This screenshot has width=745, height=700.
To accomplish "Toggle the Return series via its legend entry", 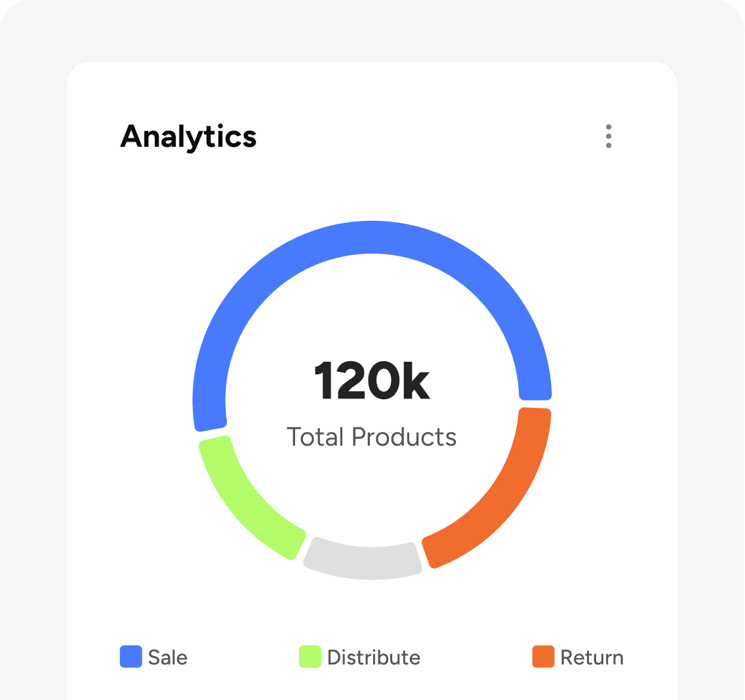I will (x=577, y=657).
